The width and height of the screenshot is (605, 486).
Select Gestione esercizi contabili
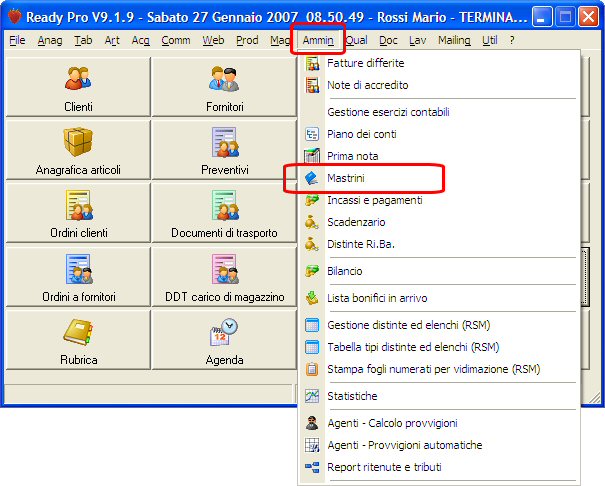click(439, 112)
